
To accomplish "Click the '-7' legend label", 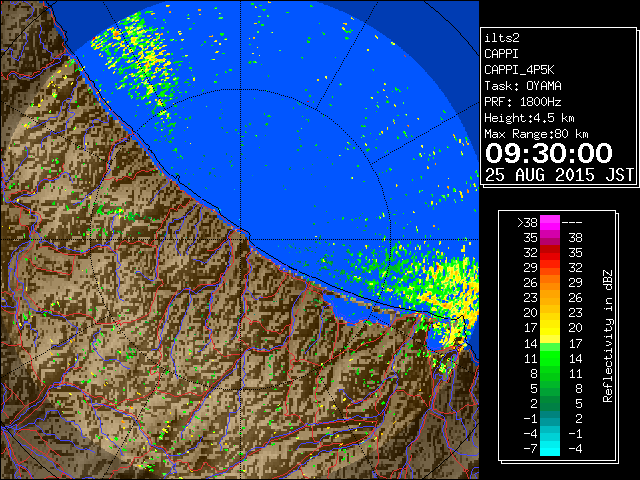I will coord(530,448).
